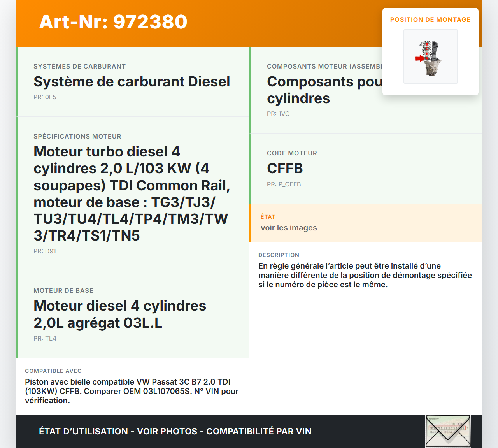Select the PR: TL4 code
Image resolution: width=498 pixels, height=448 pixels.
point(45,339)
